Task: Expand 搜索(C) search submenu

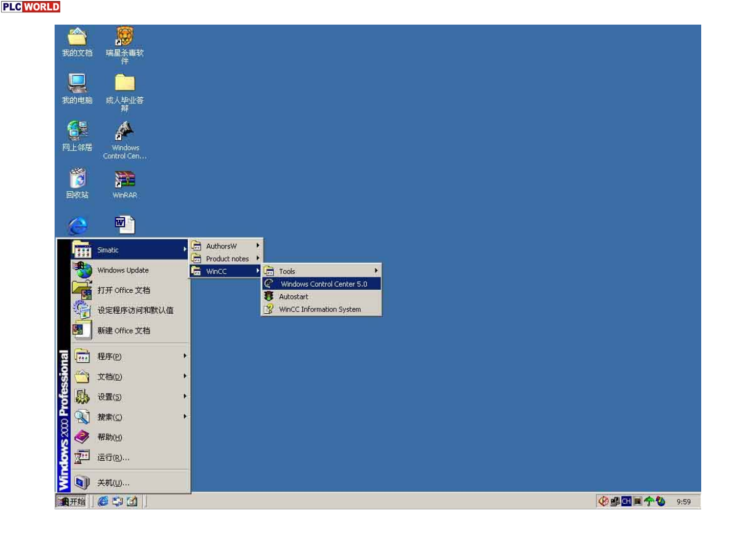Action: (x=130, y=417)
